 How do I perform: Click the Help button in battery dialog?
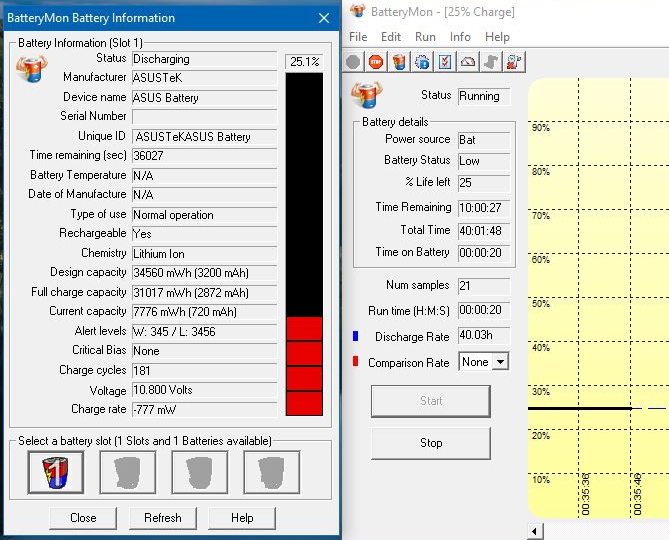242,518
